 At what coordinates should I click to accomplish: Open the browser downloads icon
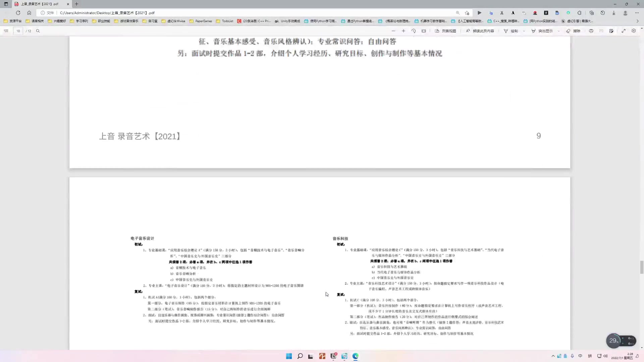click(614, 13)
